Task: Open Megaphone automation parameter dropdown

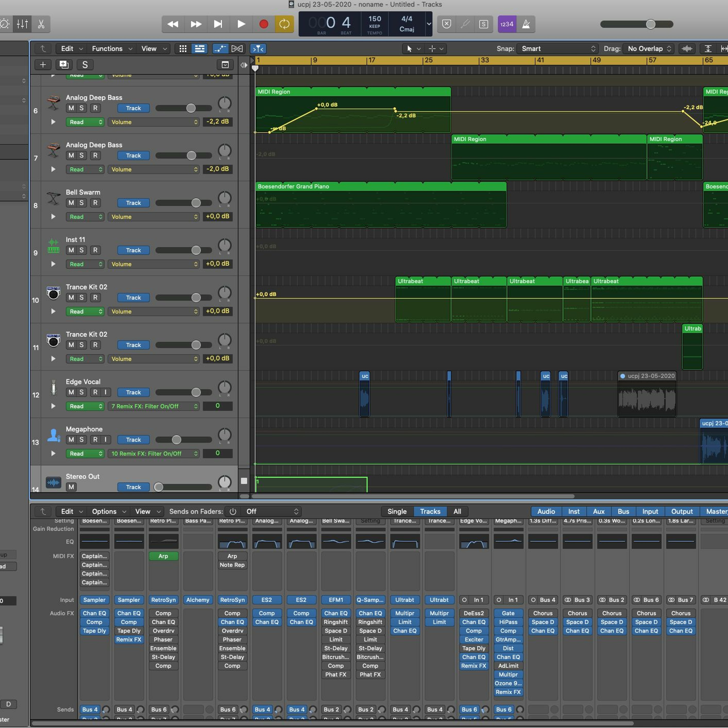Action: coord(153,454)
